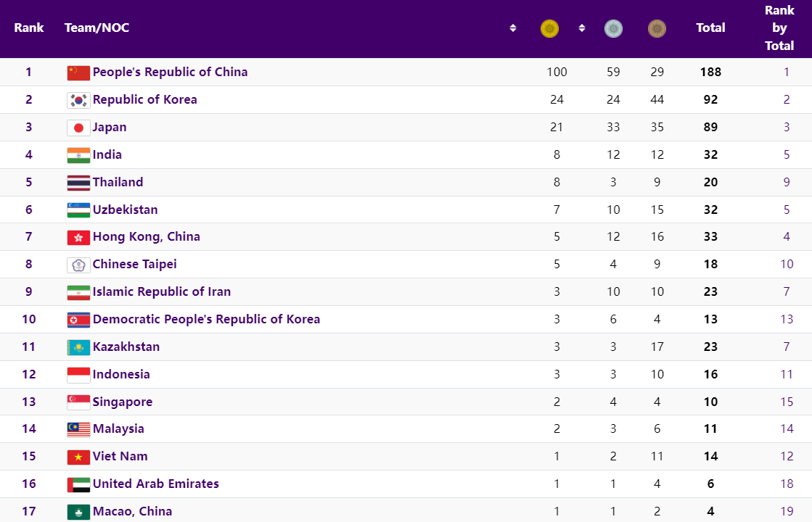Open Thailand team link
Image resolution: width=812 pixels, height=522 pixels.
(x=118, y=182)
